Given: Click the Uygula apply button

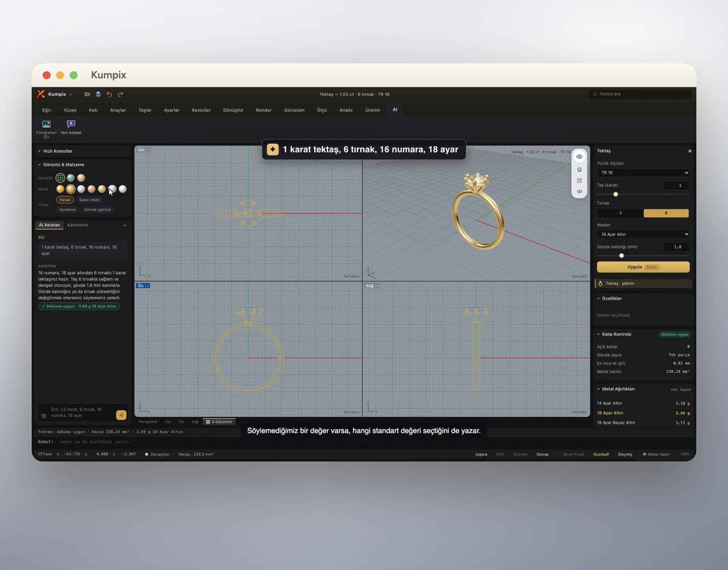Looking at the screenshot, I should [643, 267].
